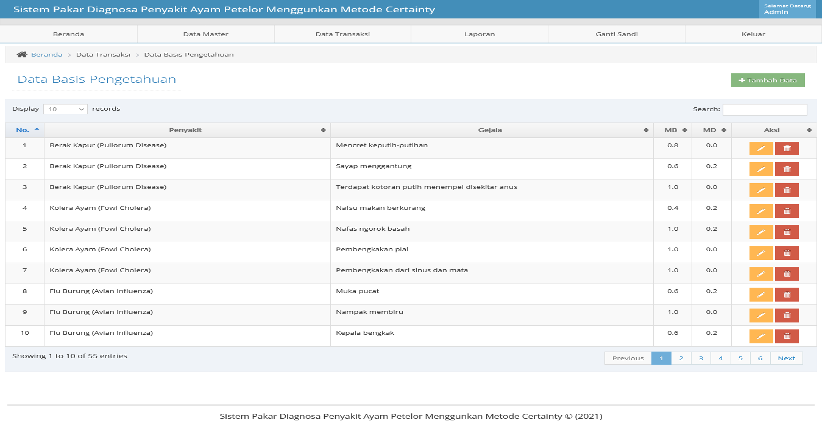The height and width of the screenshot is (430, 822).
Task: Toggle sorting on the No. column
Action: coord(25,130)
